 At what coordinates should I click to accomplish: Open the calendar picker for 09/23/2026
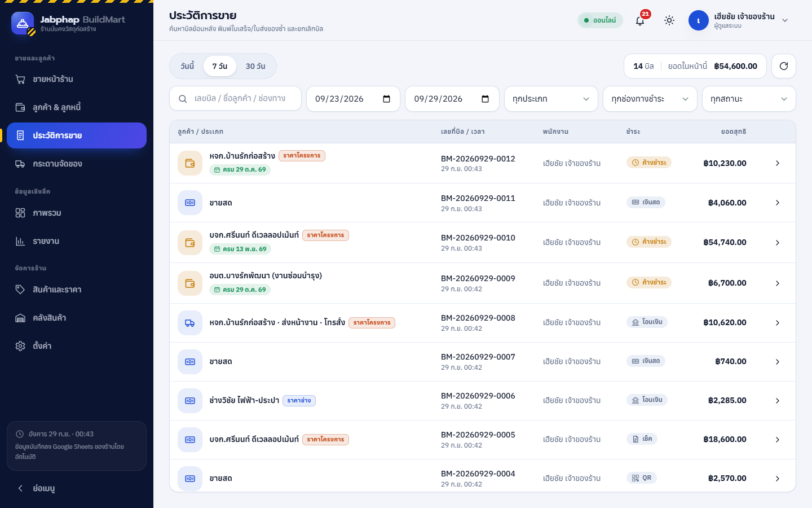point(387,99)
